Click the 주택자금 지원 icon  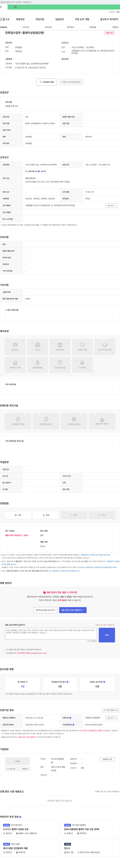(x=15, y=365)
